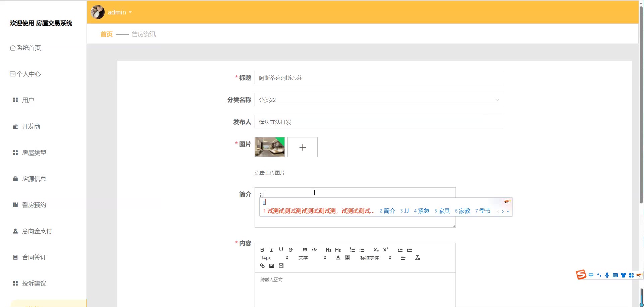Image resolution: width=644 pixels, height=307 pixels.
Task: Open 房源信息 in the sidebar menu
Action: click(x=34, y=179)
